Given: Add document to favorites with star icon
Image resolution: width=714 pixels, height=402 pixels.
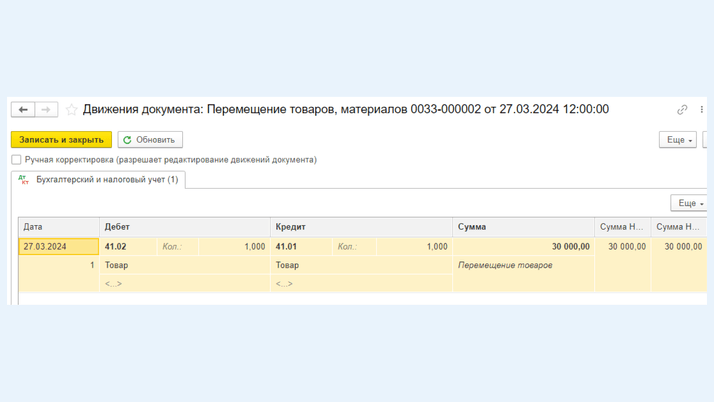Looking at the screenshot, I should [71, 109].
